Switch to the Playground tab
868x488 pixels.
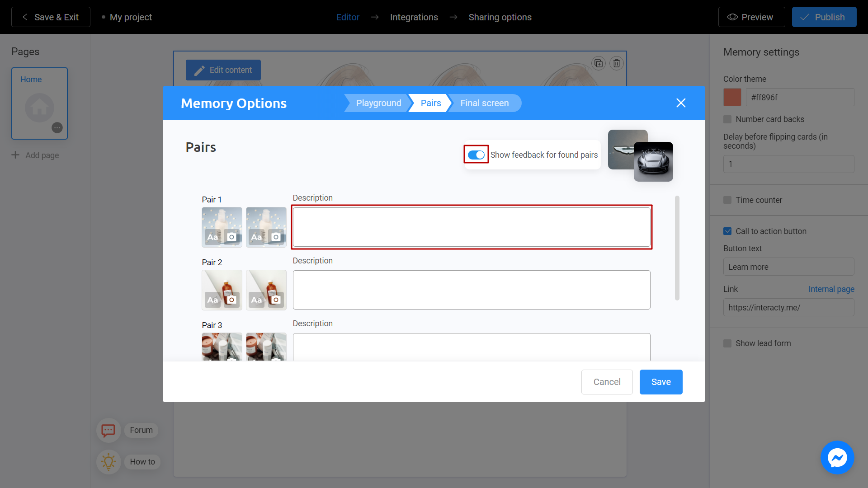tap(378, 103)
